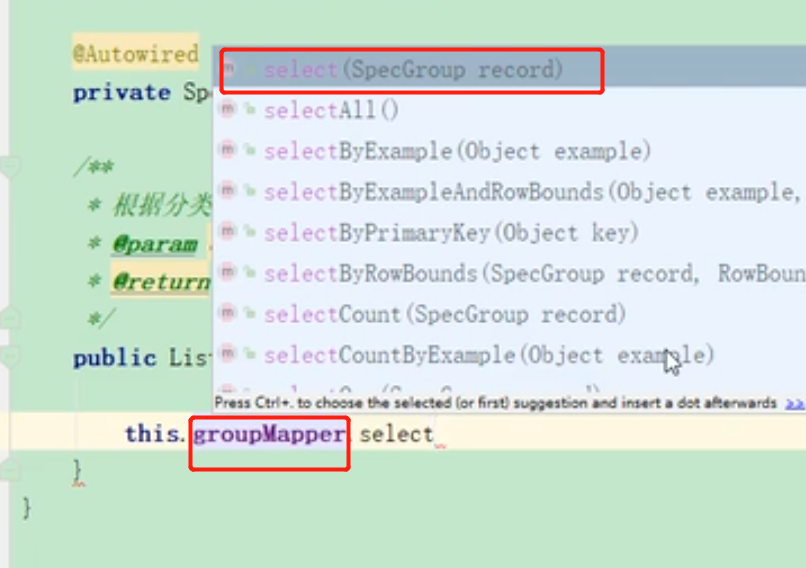The height and width of the screenshot is (568, 806).
Task: Place cursor after typed select text
Action: pos(435,435)
